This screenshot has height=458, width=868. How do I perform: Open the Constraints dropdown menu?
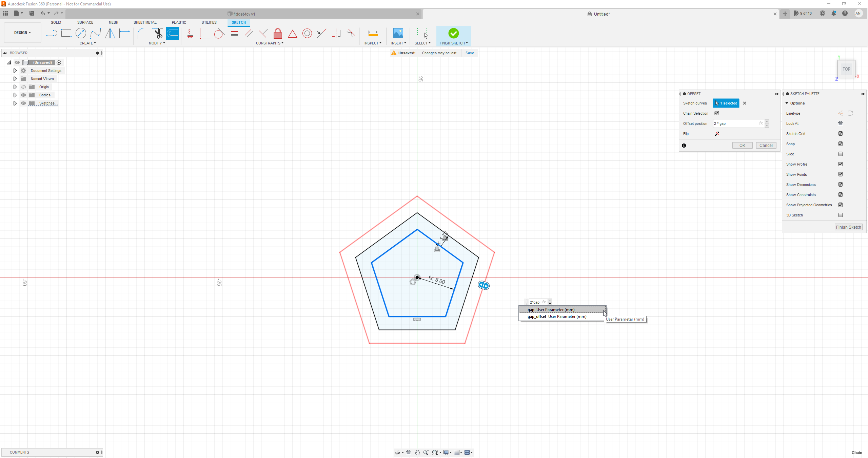point(270,43)
